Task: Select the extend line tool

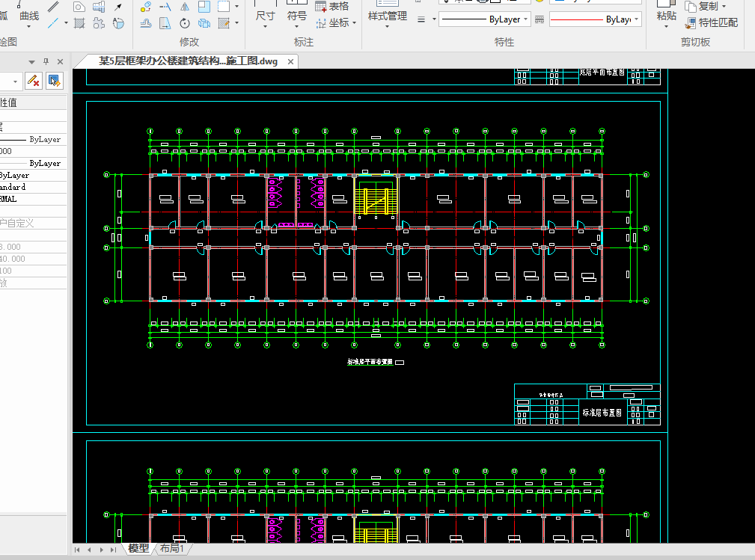Action: (165, 7)
